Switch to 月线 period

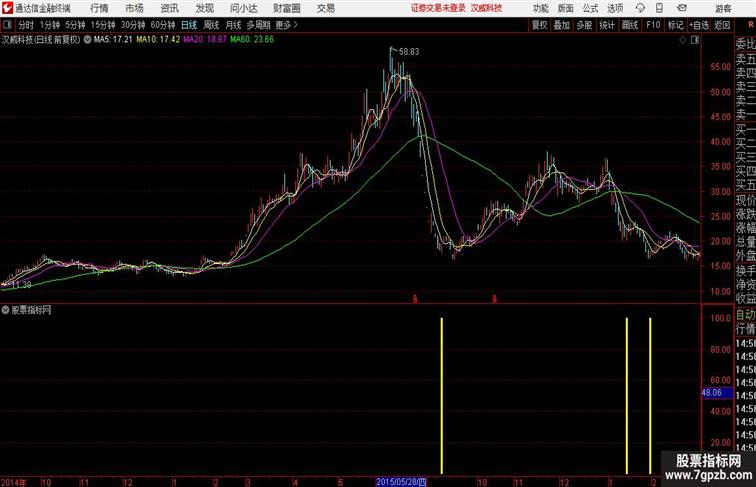pos(233,25)
